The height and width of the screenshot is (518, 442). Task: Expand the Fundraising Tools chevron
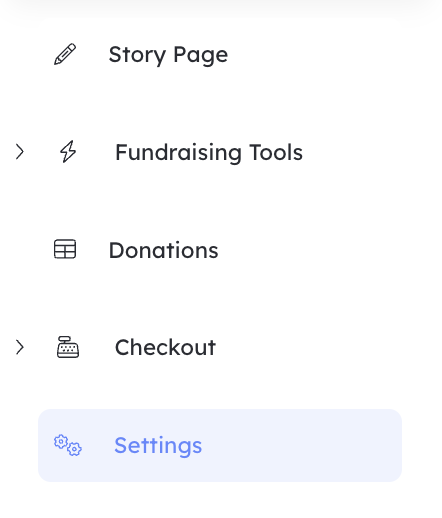click(20, 152)
